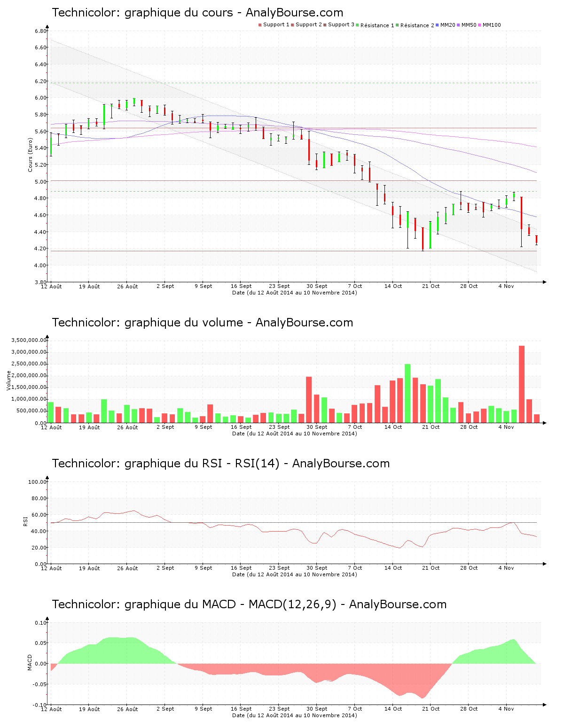
Task: Click the 'RSI' vertical axis label
Action: coord(25,521)
